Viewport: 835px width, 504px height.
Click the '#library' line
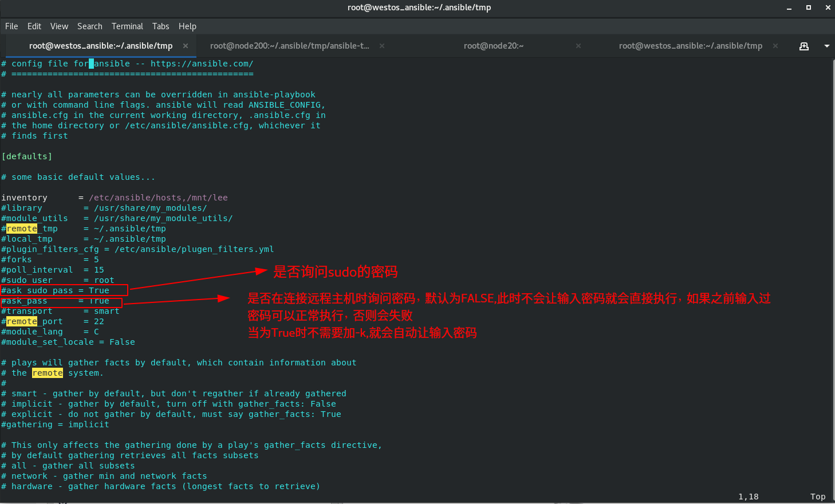(104, 208)
